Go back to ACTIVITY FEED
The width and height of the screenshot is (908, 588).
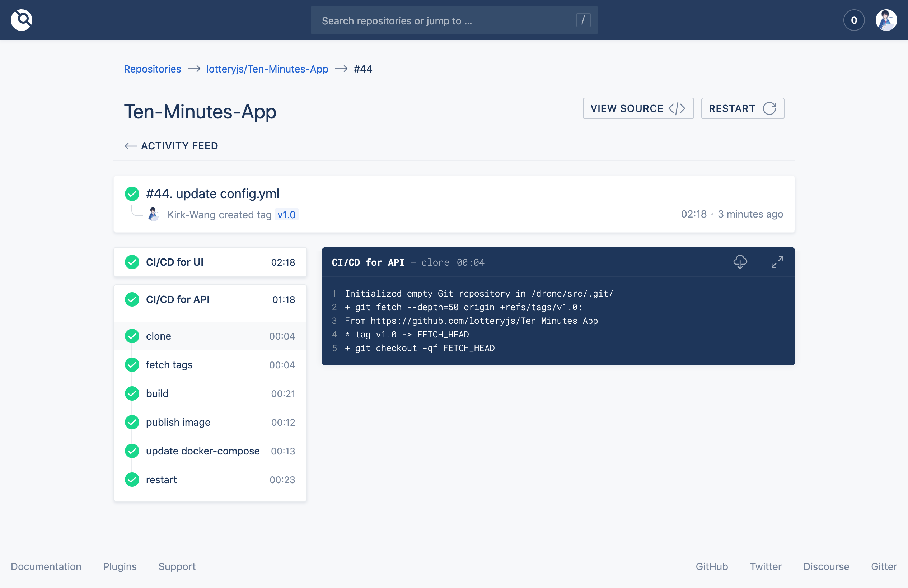pyautogui.click(x=171, y=146)
